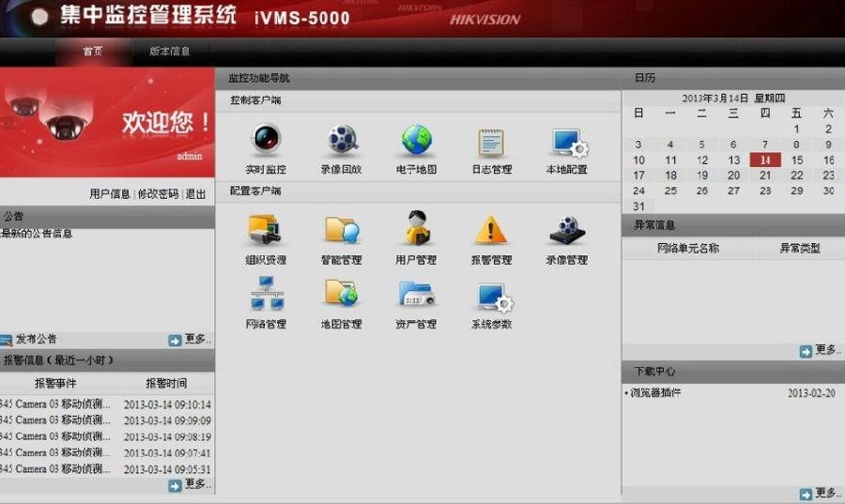The width and height of the screenshot is (845, 504).
Task: Click the 发布公告 text link
Action: 36,339
